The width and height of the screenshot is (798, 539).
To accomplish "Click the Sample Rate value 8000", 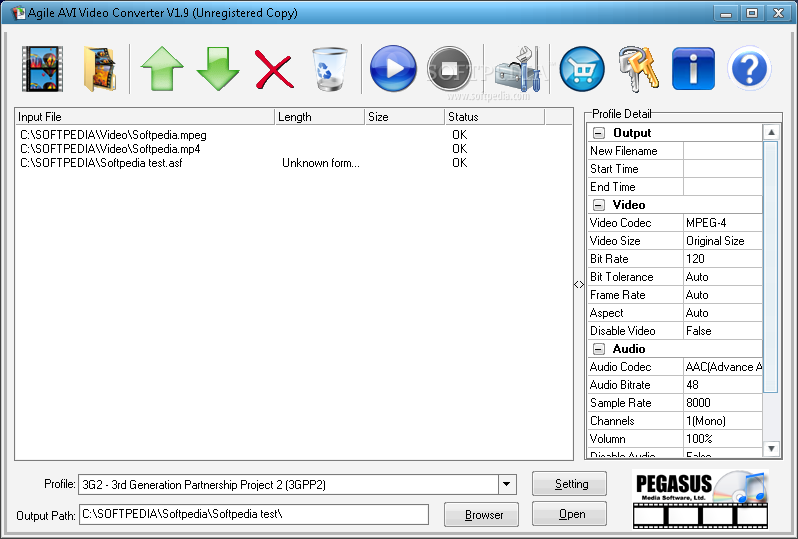I will click(723, 403).
